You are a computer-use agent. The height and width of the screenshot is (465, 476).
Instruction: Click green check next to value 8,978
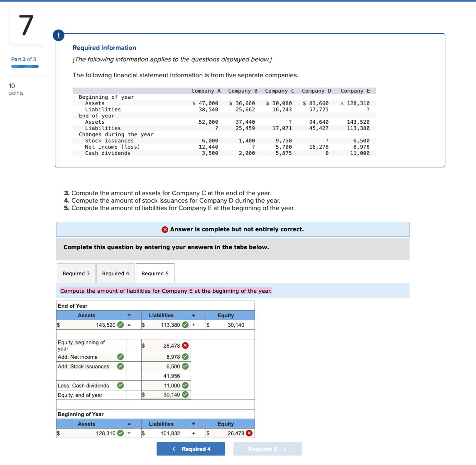coord(185,357)
